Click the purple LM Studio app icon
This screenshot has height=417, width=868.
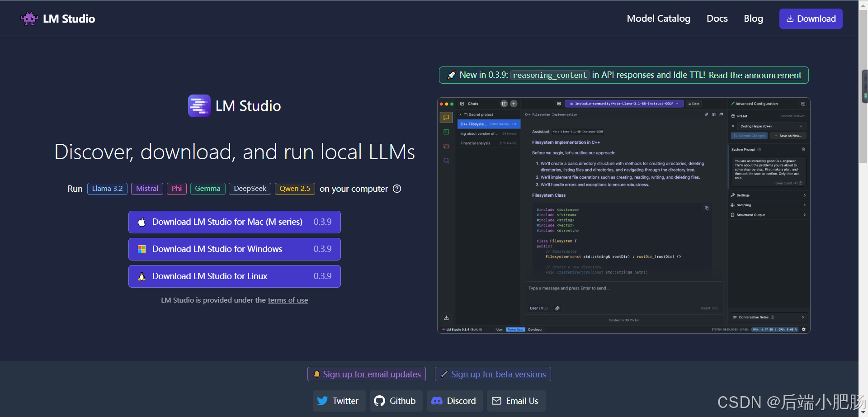tap(199, 106)
